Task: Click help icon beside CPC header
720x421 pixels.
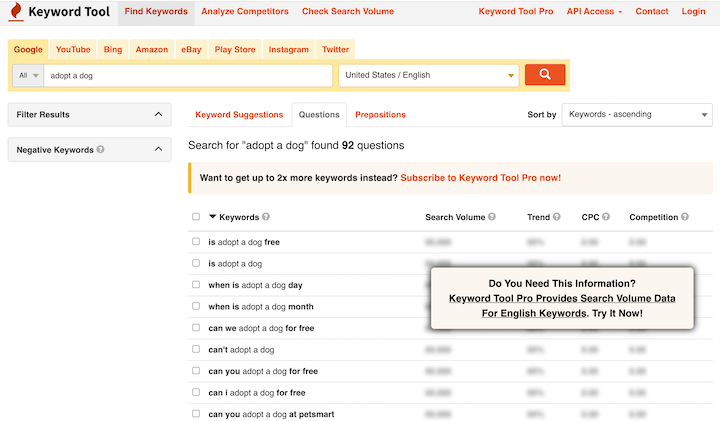Action: (606, 217)
